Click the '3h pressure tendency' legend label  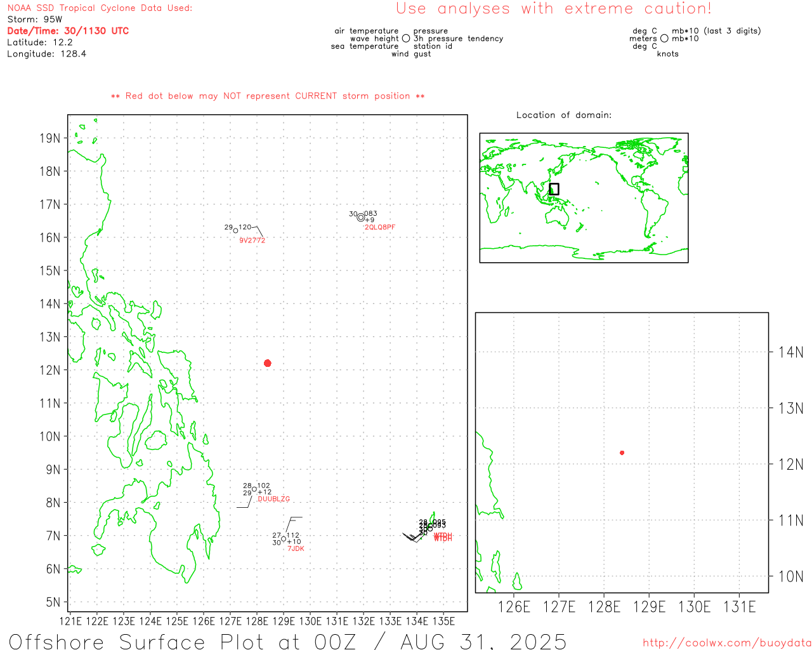(459, 39)
